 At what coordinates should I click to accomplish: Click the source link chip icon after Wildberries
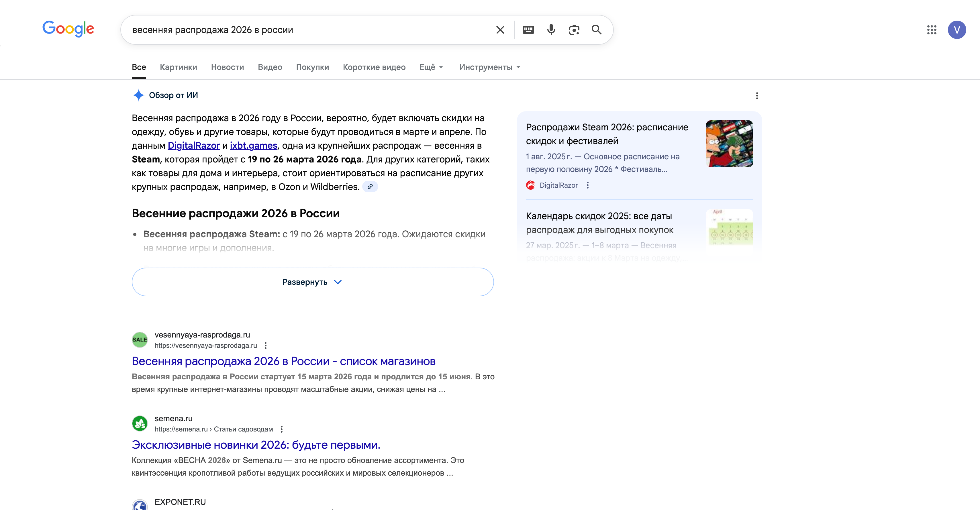click(370, 187)
